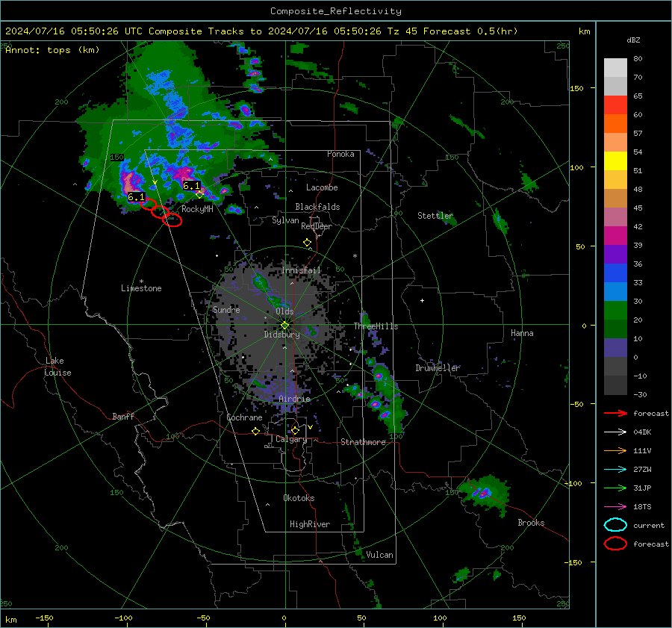Click the Brooks town label
Screen dimensions: 672x628
(531, 523)
